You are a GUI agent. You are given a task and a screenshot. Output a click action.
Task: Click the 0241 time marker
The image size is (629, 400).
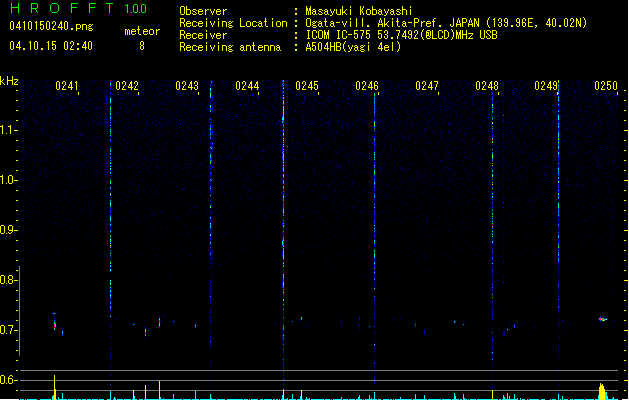click(x=67, y=86)
